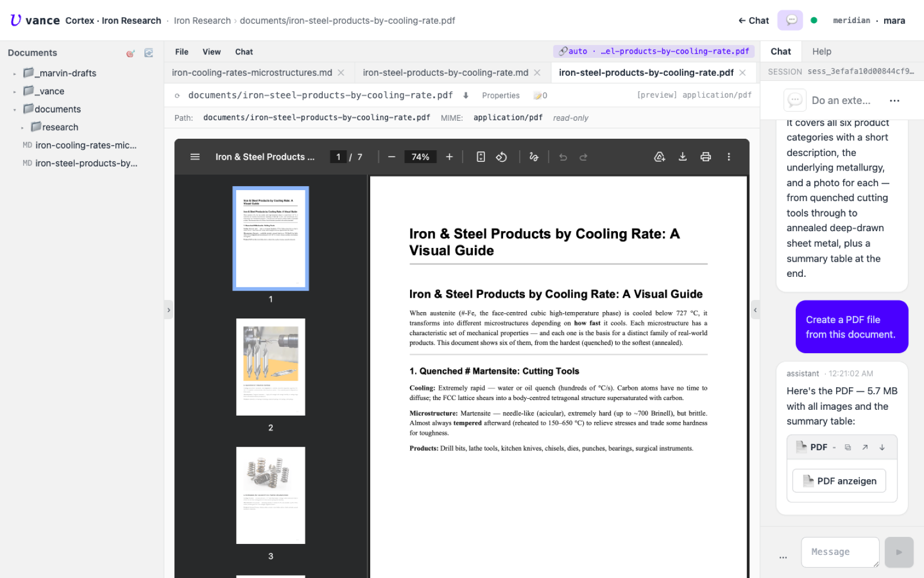
Task: Copy the PDF attachment in chat
Action: pos(848,447)
